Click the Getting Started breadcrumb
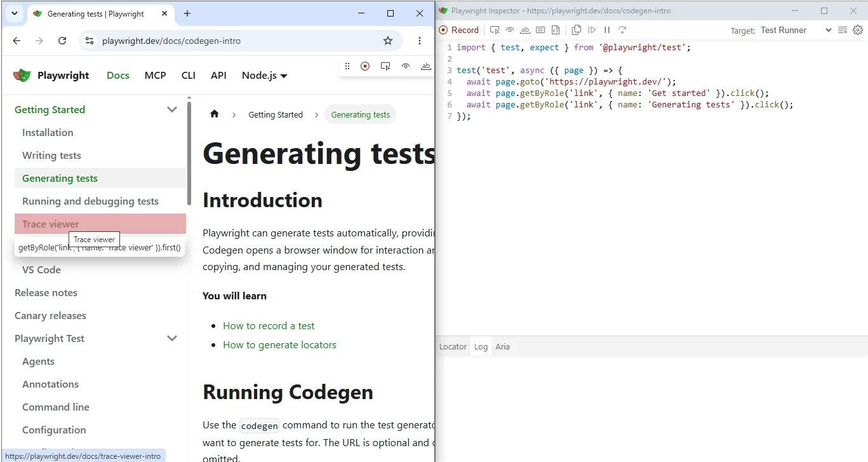 tap(276, 115)
